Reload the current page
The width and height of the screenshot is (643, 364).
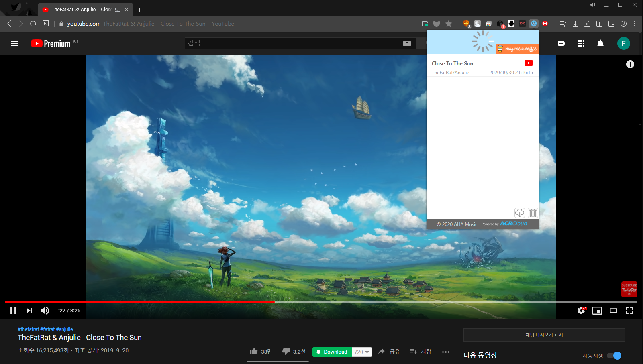[x=33, y=24]
